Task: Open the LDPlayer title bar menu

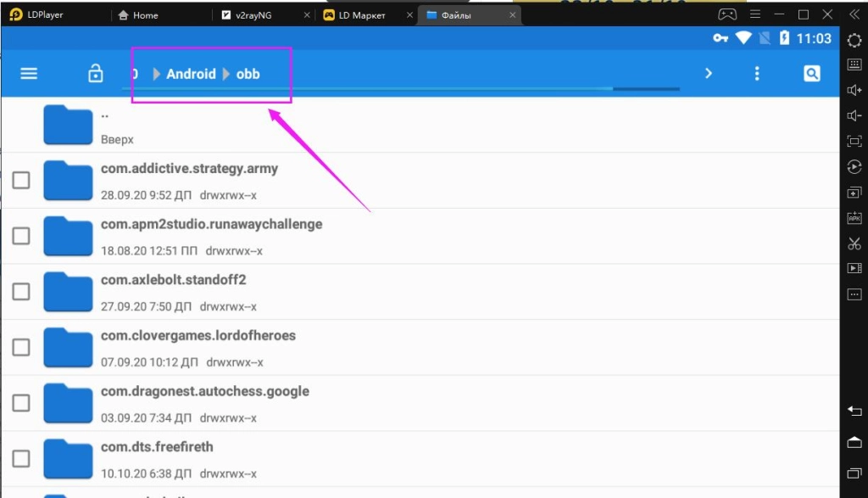Action: click(x=756, y=14)
